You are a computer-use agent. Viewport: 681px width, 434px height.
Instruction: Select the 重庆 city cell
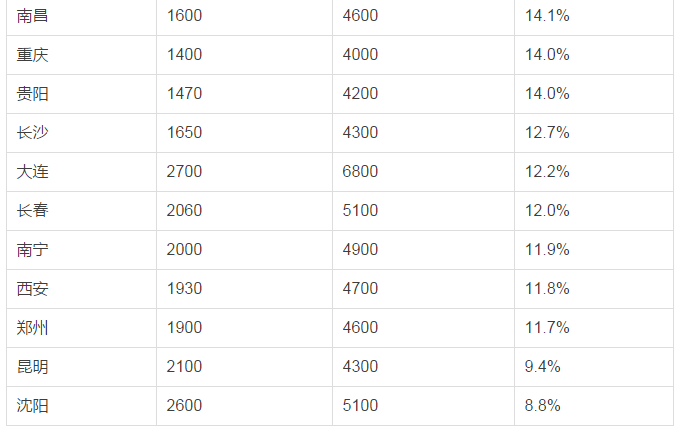[x=33, y=55]
